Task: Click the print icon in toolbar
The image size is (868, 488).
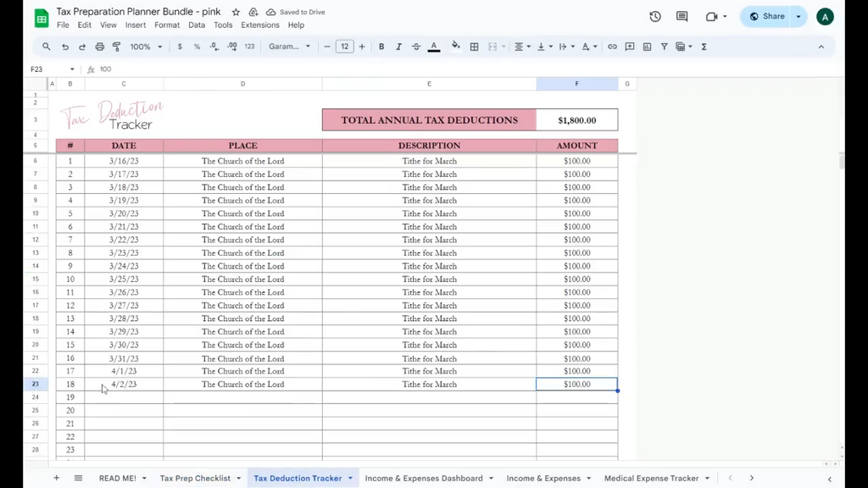Action: point(99,47)
